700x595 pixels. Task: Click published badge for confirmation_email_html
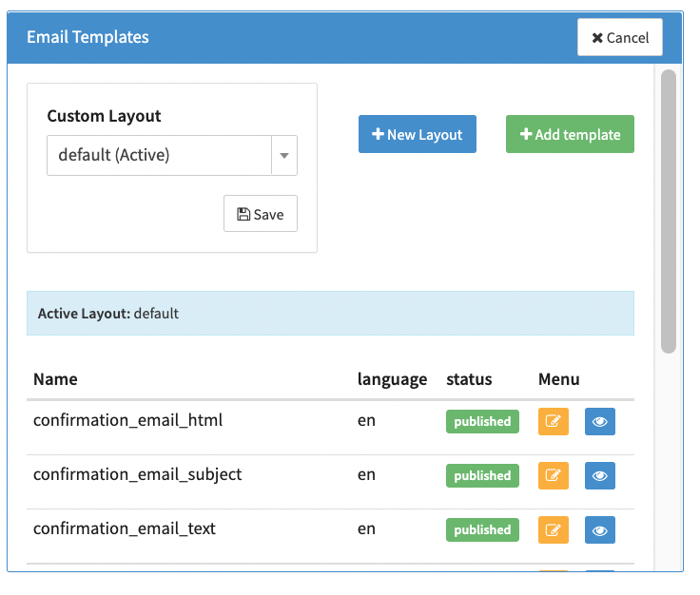(x=482, y=421)
